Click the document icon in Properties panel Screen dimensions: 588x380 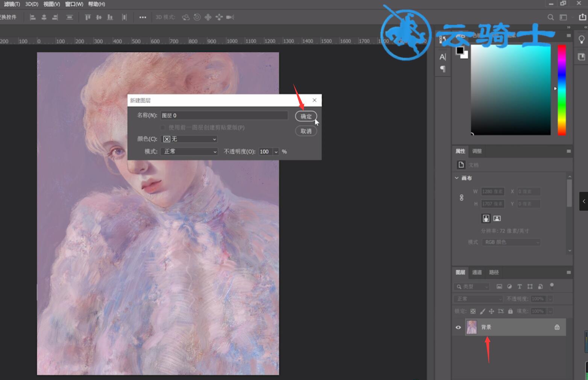tap(461, 165)
